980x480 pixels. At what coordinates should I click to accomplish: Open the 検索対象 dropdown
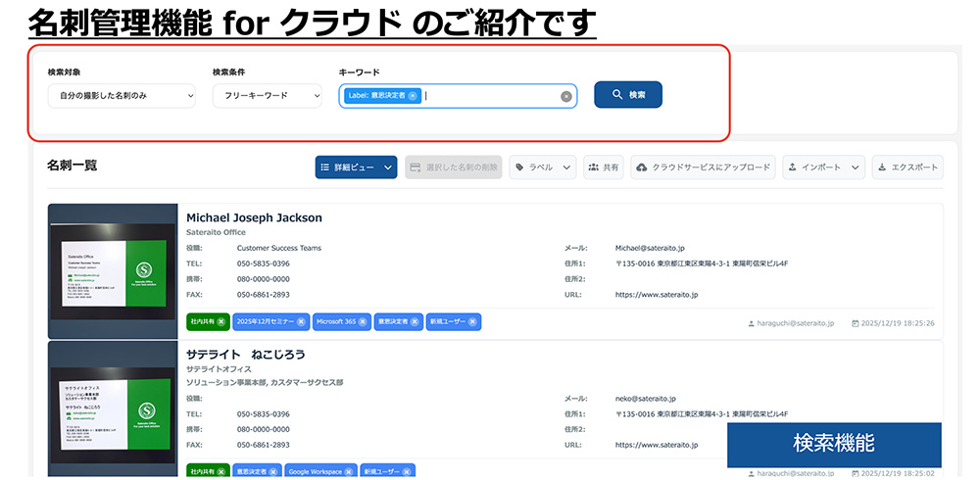[122, 96]
